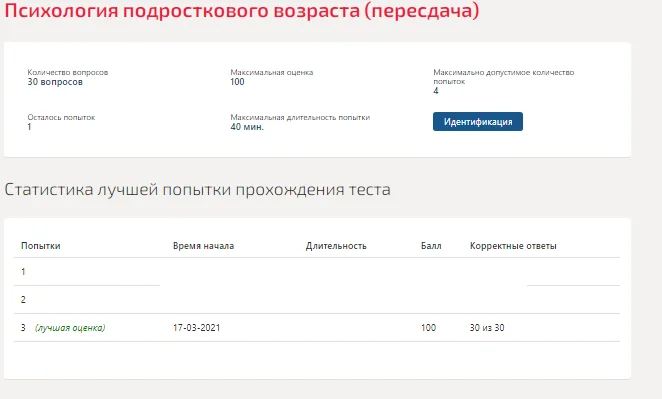
Task: Click the Попытки column header
Action: point(41,246)
